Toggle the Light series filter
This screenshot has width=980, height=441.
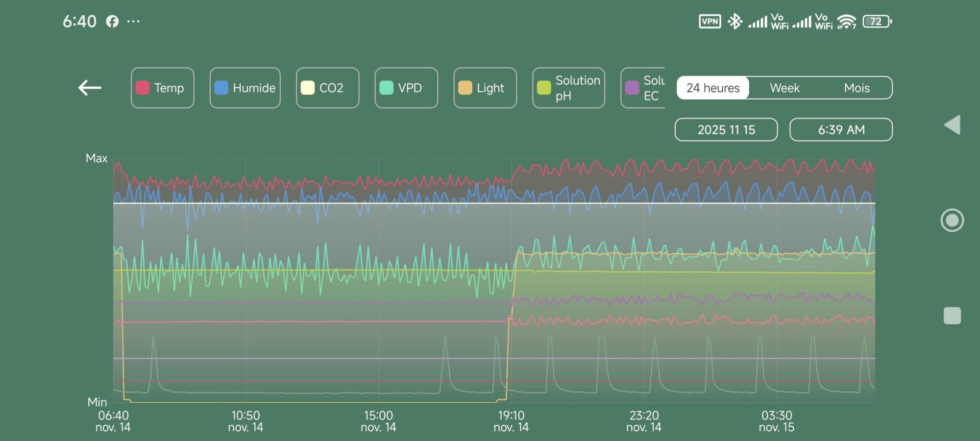click(485, 88)
